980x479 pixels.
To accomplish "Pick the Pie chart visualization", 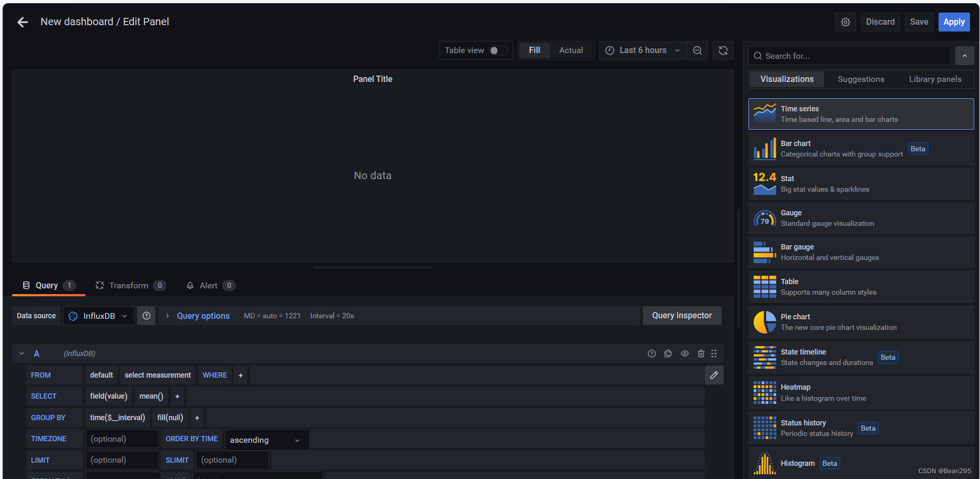I will click(x=861, y=322).
